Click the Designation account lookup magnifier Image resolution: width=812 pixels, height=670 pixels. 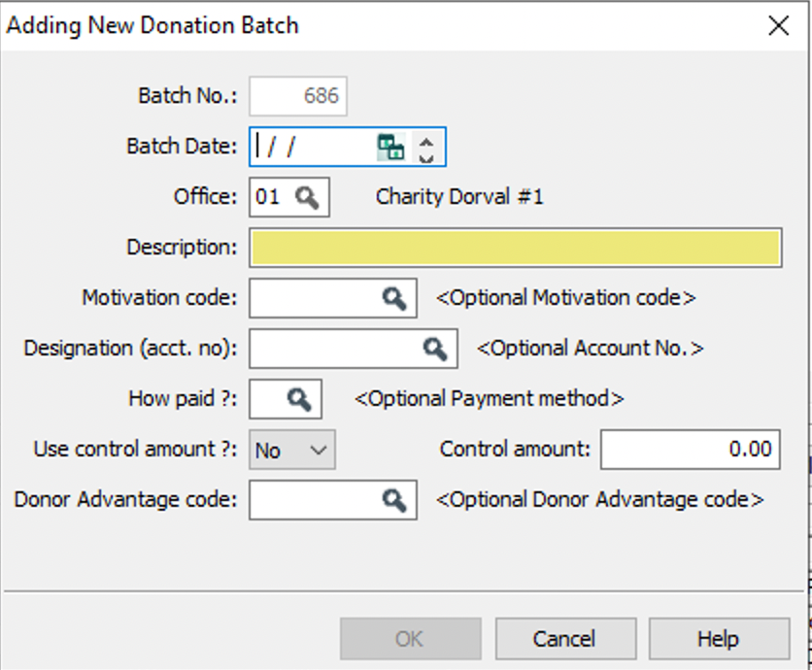[x=435, y=349]
